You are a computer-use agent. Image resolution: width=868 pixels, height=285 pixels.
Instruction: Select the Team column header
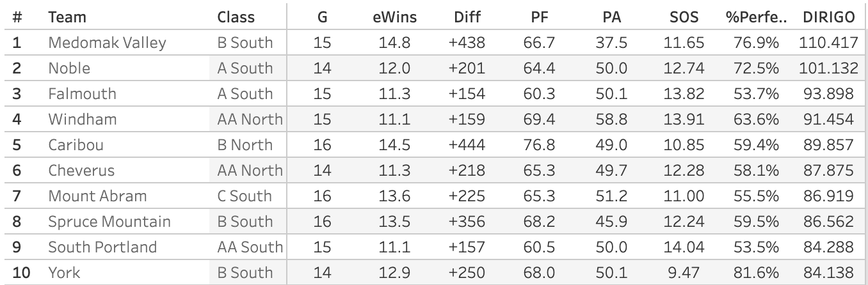point(67,17)
